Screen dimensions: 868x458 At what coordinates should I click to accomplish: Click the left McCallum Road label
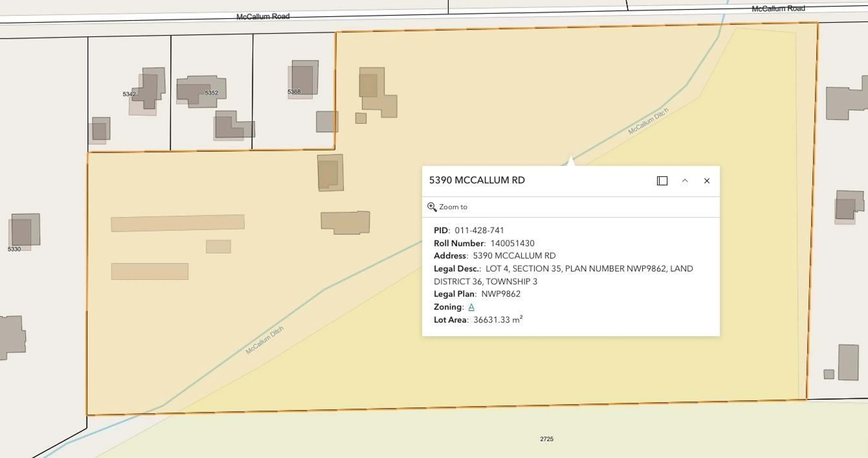(263, 16)
